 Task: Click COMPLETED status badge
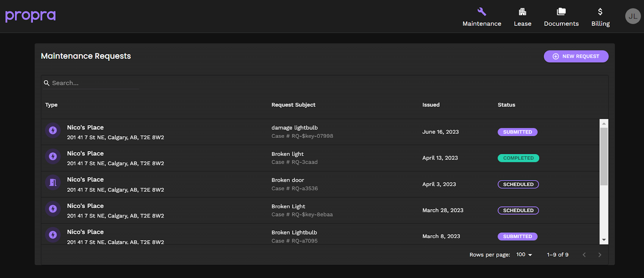[518, 158]
